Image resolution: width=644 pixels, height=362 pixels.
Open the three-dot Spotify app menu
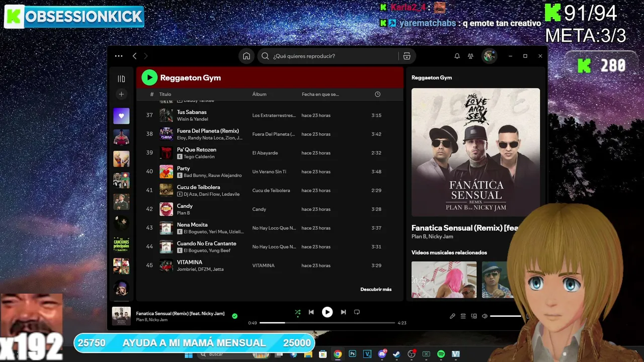(119, 56)
